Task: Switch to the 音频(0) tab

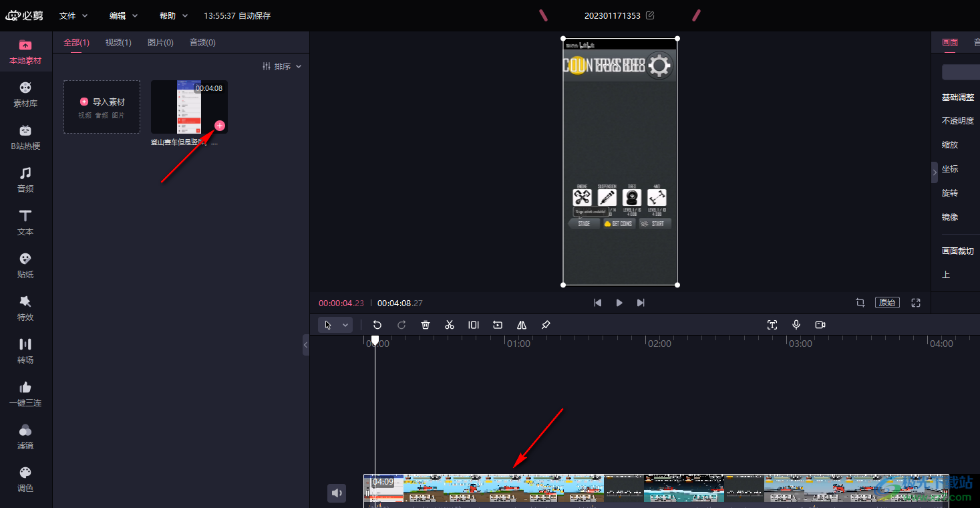Action: pos(202,42)
